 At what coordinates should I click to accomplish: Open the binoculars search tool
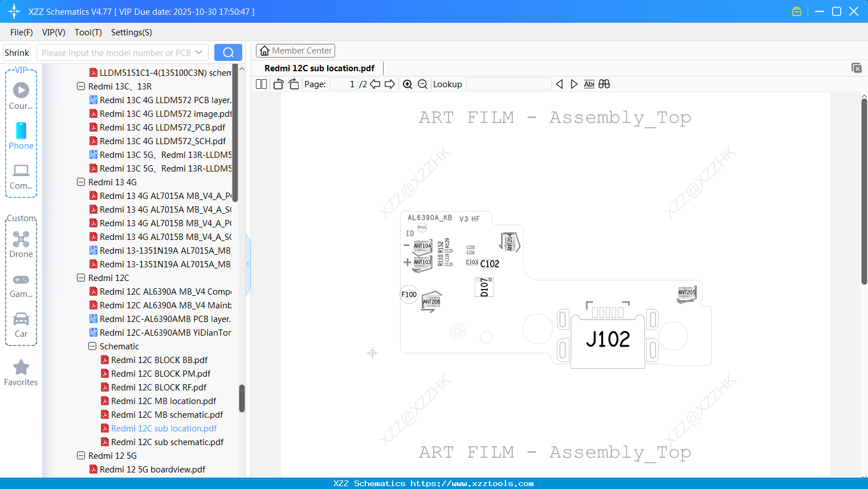pyautogui.click(x=604, y=84)
